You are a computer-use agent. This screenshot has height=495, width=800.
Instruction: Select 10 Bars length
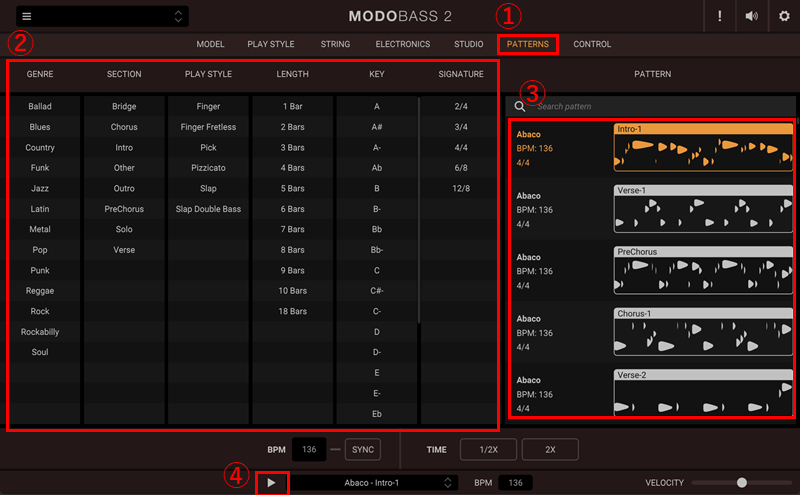click(292, 291)
